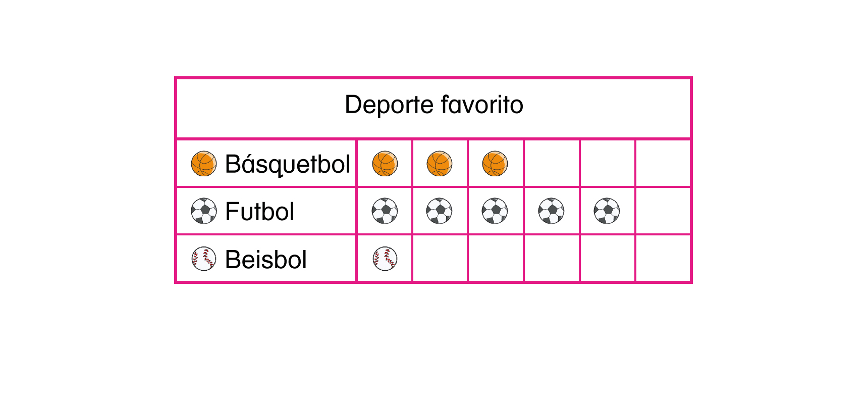868x394 pixels.
Task: Click the "Beisbol" text label
Action: (x=266, y=260)
